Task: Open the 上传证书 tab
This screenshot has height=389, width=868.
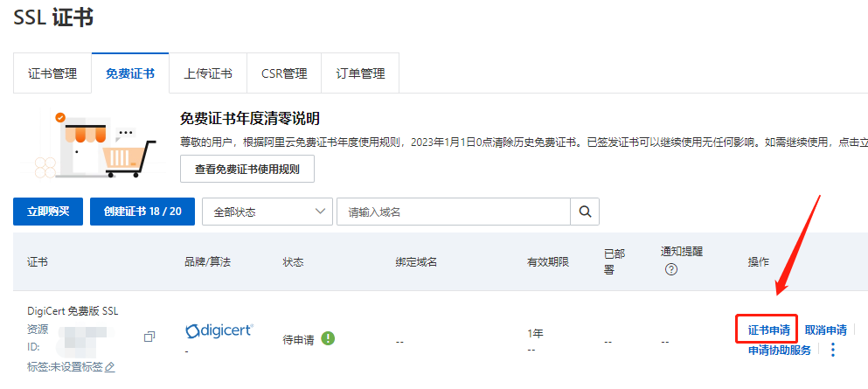Action: 208,73
